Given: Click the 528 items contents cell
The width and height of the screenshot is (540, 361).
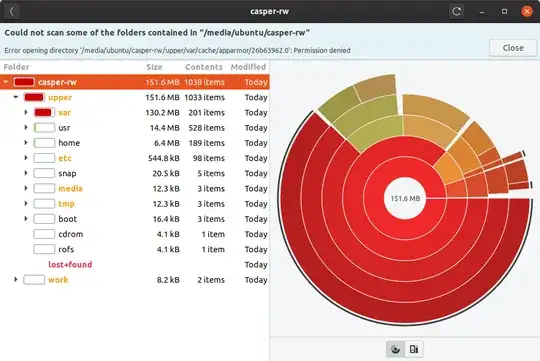Looking at the screenshot, I should tap(206, 128).
